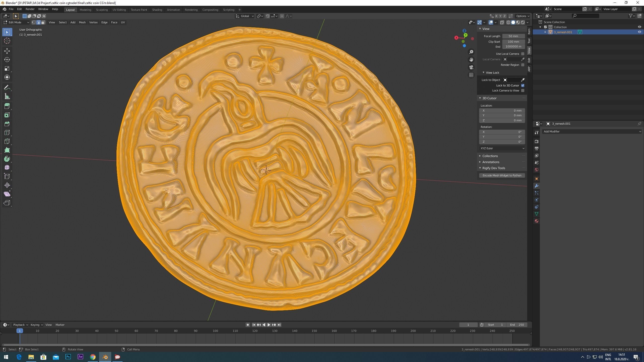Select the Transform tool
Image resolution: width=644 pixels, height=362 pixels.
coord(7,77)
